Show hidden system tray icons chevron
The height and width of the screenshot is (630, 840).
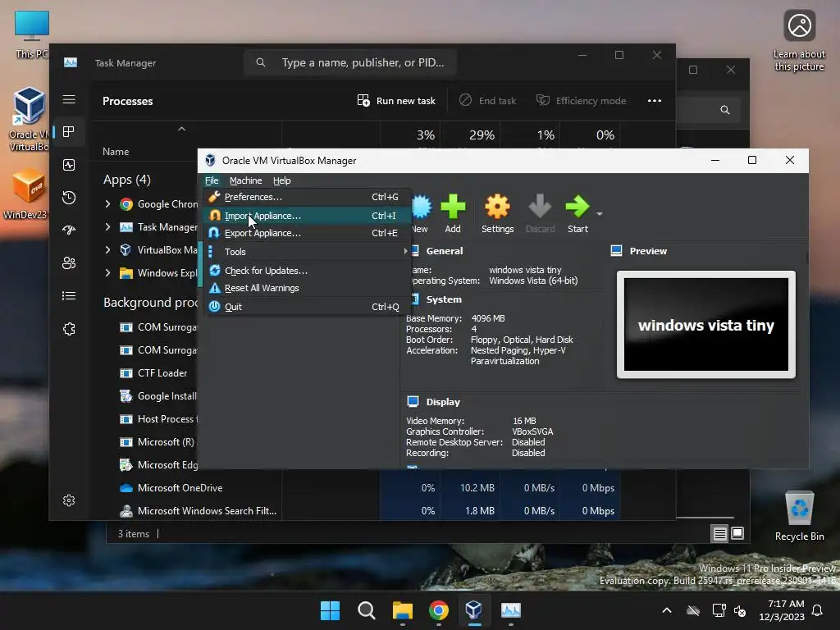667,610
